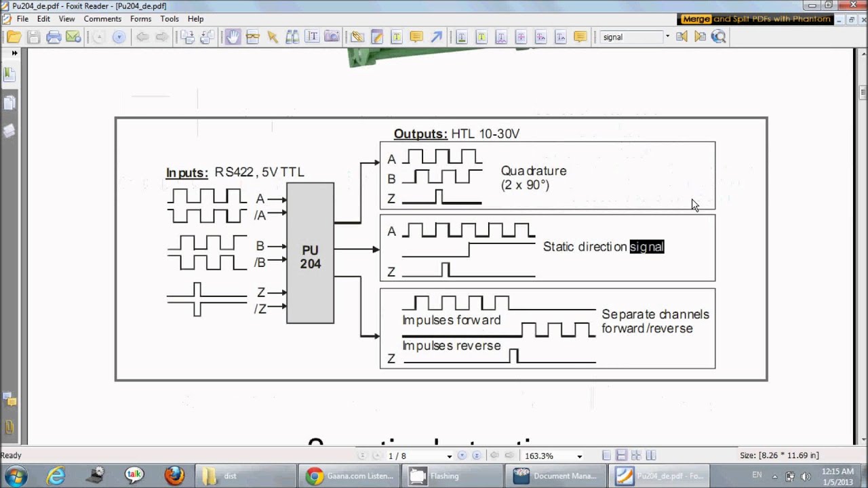Click the Save disk icon
868x488 pixels.
33,37
